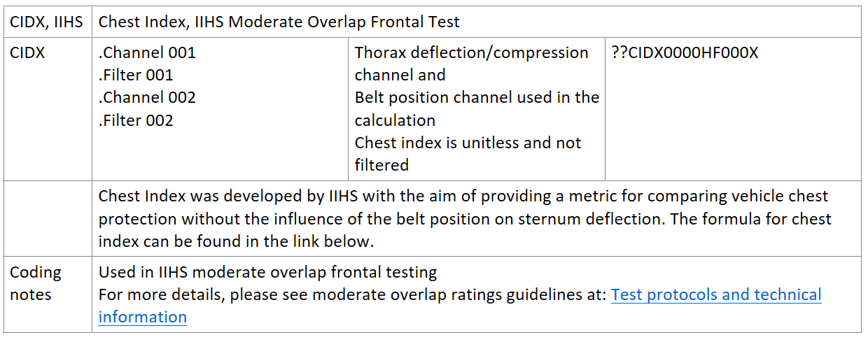
Task: Select the '??CIDX0000HF000X' code
Action: [x=684, y=52]
